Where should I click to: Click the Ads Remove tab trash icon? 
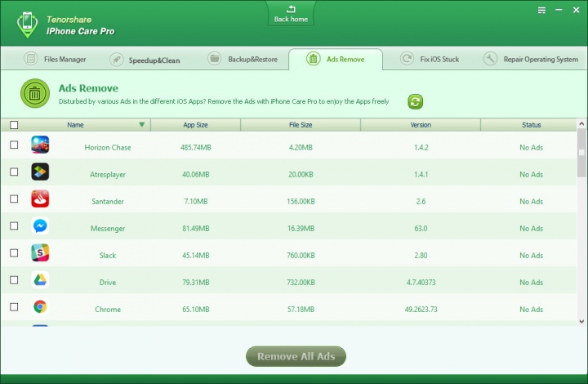pyautogui.click(x=313, y=59)
